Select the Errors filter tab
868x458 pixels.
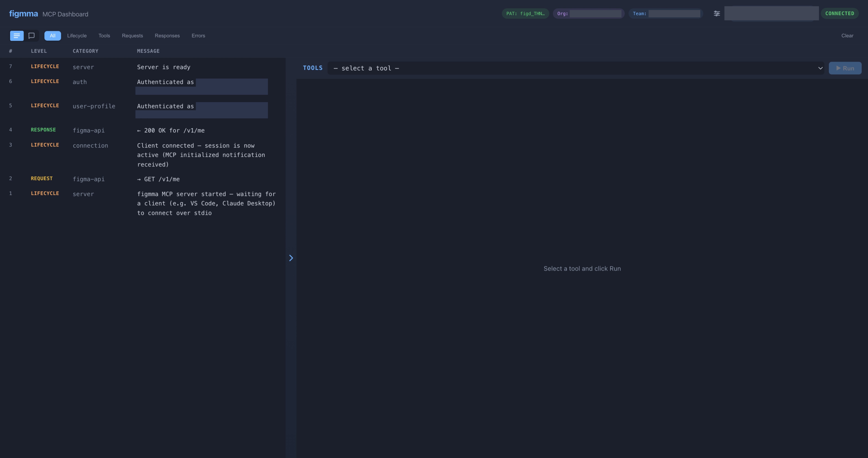point(198,36)
